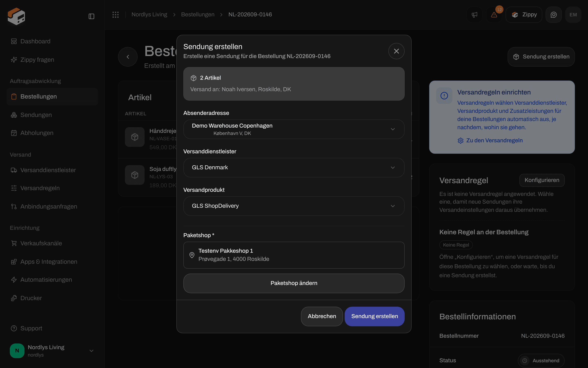This screenshot has height=368, width=588.
Task: Click the Ausstehend status badge
Action: pyautogui.click(x=541, y=360)
